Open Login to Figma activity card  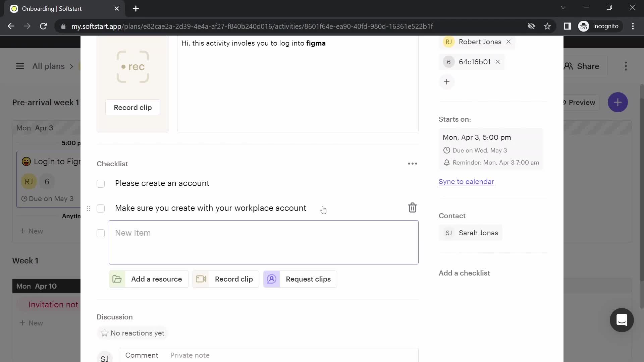(x=49, y=179)
